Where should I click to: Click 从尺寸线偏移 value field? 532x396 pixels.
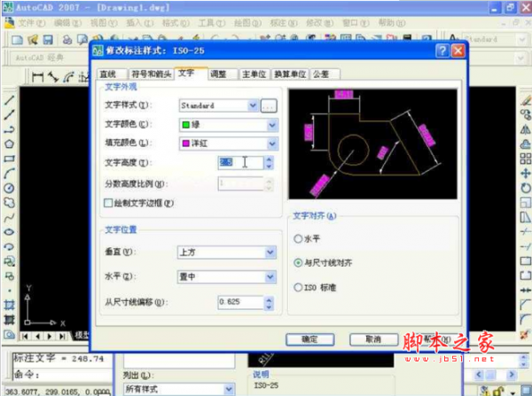240,303
